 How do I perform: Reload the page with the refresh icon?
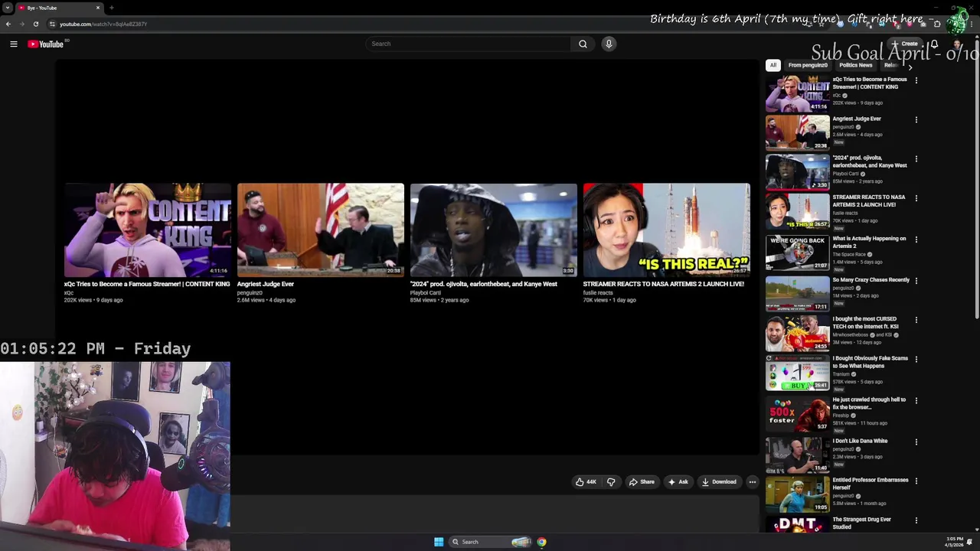point(36,24)
